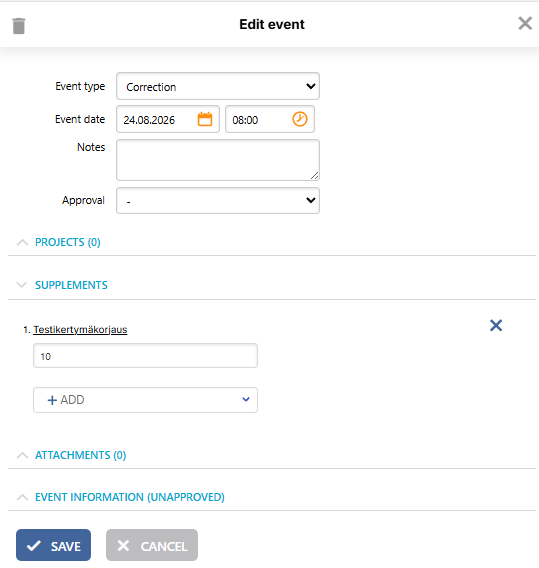Open the Approval dropdown
The image size is (539, 568).
[218, 200]
